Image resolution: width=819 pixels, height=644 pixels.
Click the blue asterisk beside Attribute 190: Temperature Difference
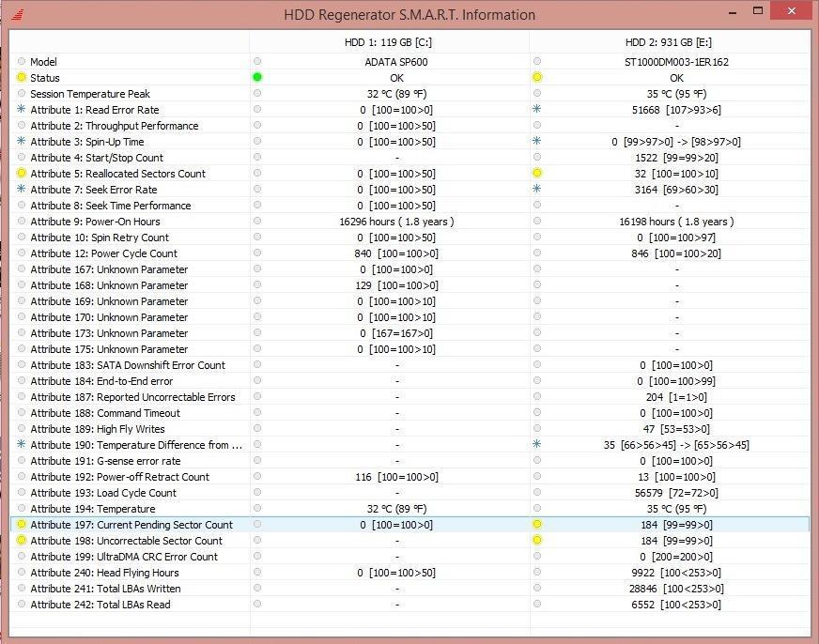[x=22, y=445]
